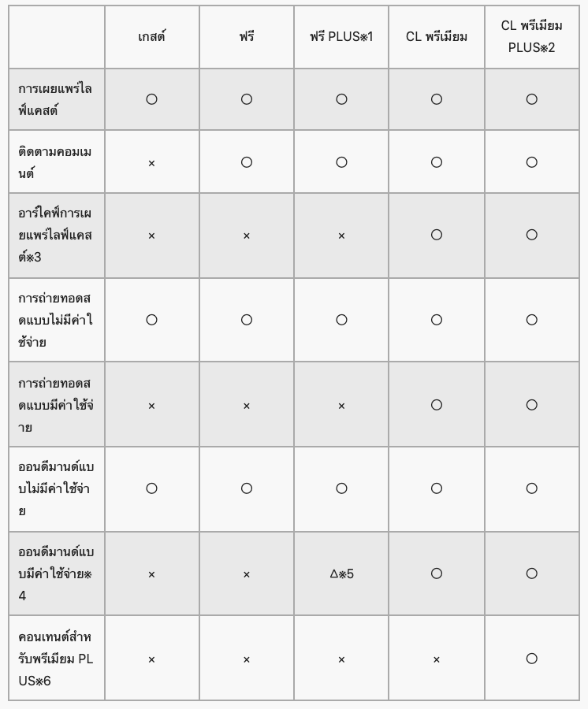Screen dimensions: 588x709
Task: Click the × under ฟรี in การถ่ายทอดสดแบบมีค่าใช้จ่าย row
Action: point(247,406)
